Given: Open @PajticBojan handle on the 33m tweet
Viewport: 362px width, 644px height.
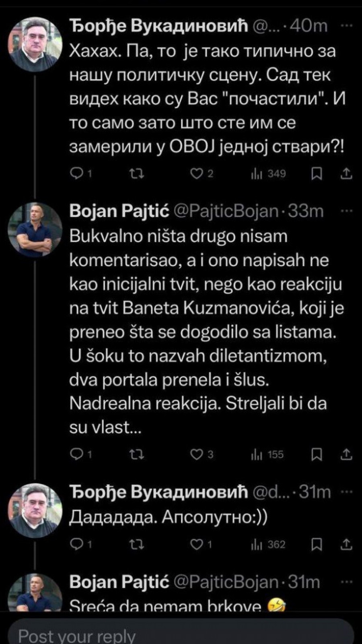Looking at the screenshot, I should coord(225,211).
